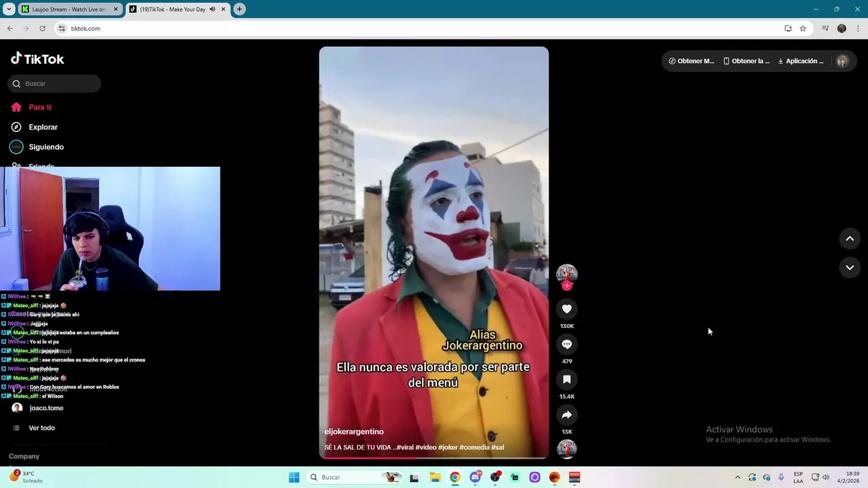Focus the TikTok Buscar search field
This screenshot has width=868, height=488.
(x=54, y=83)
